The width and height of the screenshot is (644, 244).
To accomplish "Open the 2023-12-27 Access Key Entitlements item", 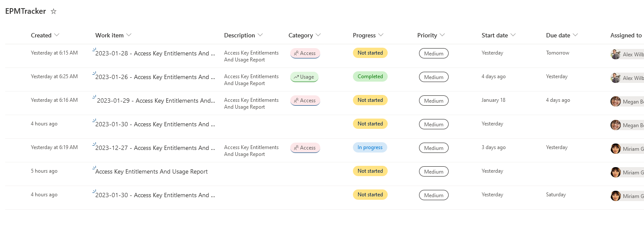I will 155,148.
